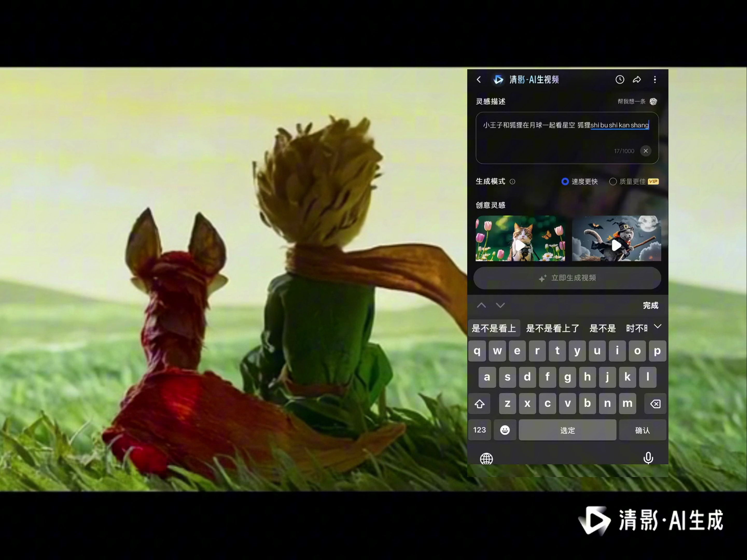This screenshot has height=560, width=747.
Task: Tap the j key
Action: click(607, 377)
